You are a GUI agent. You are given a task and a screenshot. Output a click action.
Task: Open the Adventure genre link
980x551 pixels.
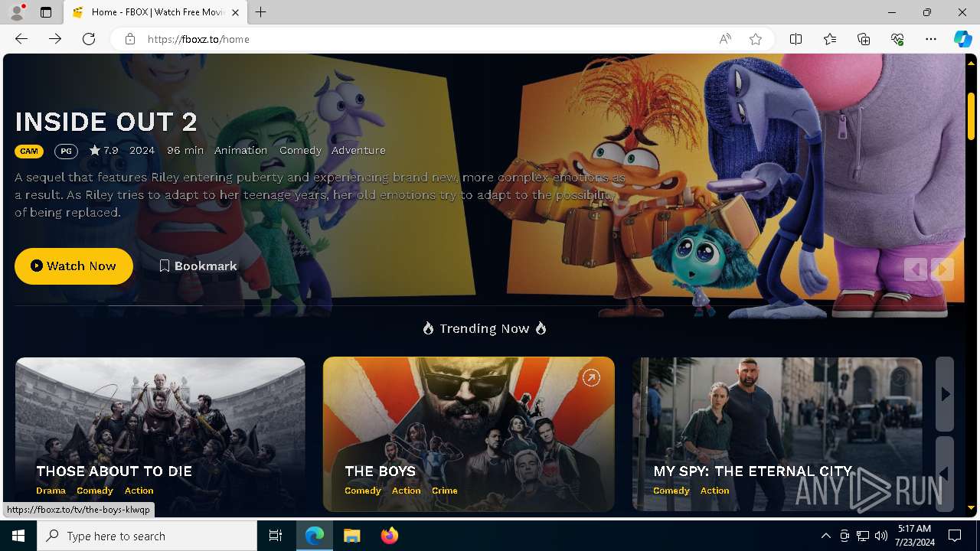(x=358, y=150)
